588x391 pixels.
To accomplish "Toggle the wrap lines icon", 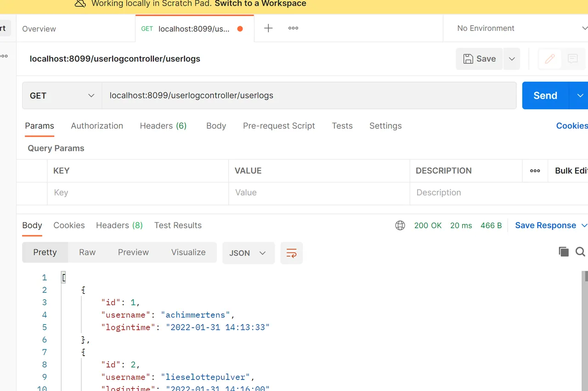I will 292,253.
